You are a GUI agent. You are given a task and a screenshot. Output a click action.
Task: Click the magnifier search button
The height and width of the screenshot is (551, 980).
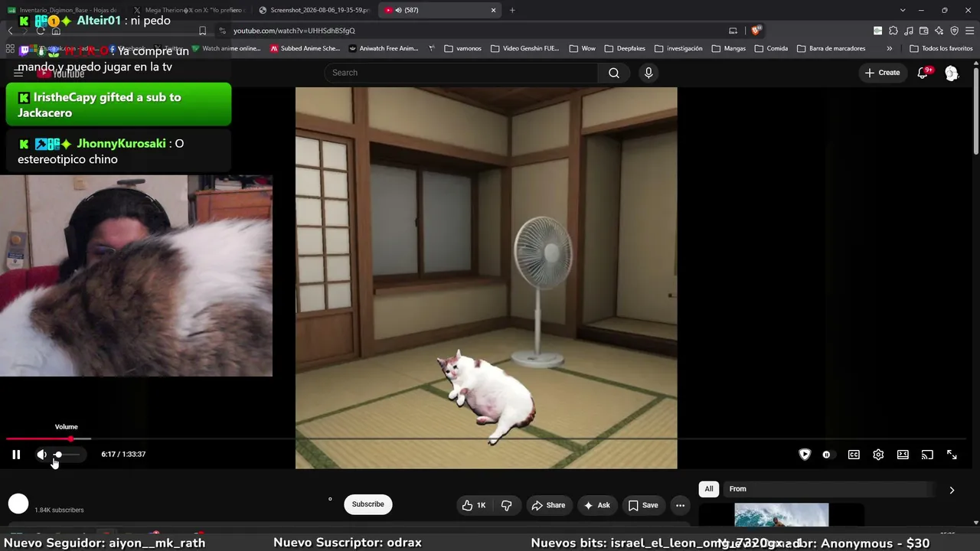614,73
